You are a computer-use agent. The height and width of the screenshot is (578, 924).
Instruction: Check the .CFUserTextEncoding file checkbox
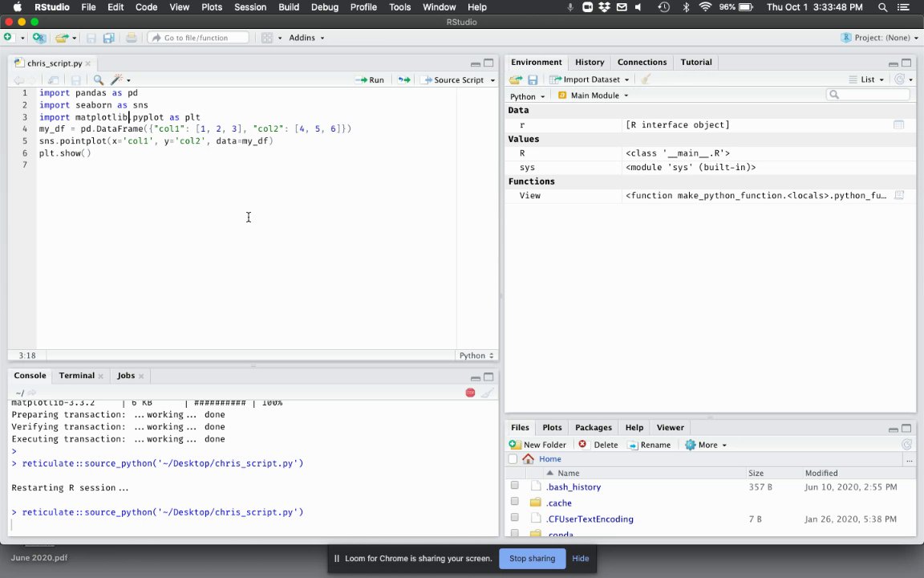(x=514, y=517)
